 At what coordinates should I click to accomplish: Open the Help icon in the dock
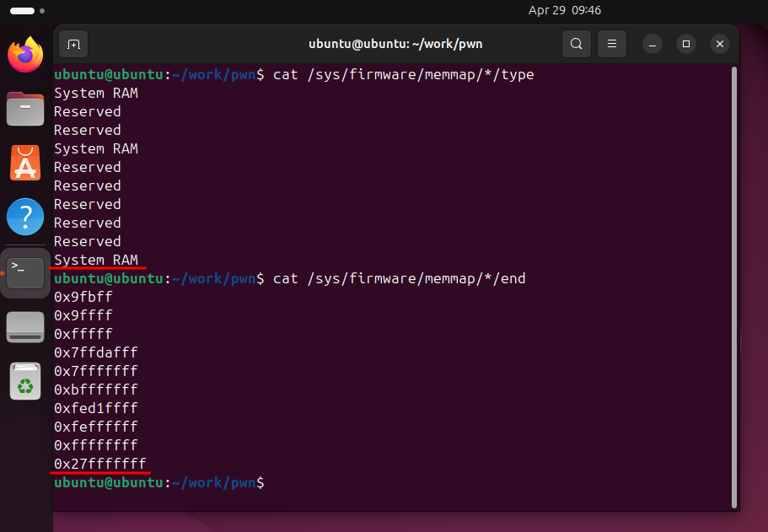(x=25, y=217)
